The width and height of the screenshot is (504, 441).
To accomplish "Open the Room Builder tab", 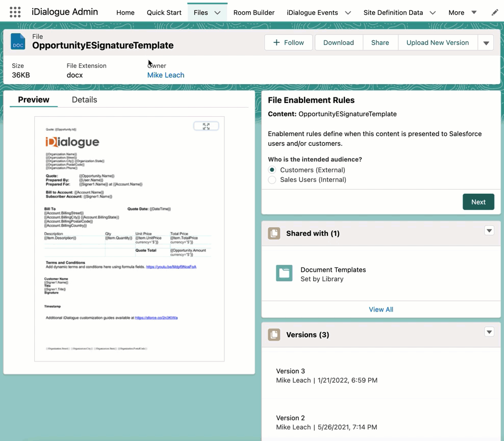I will [254, 13].
